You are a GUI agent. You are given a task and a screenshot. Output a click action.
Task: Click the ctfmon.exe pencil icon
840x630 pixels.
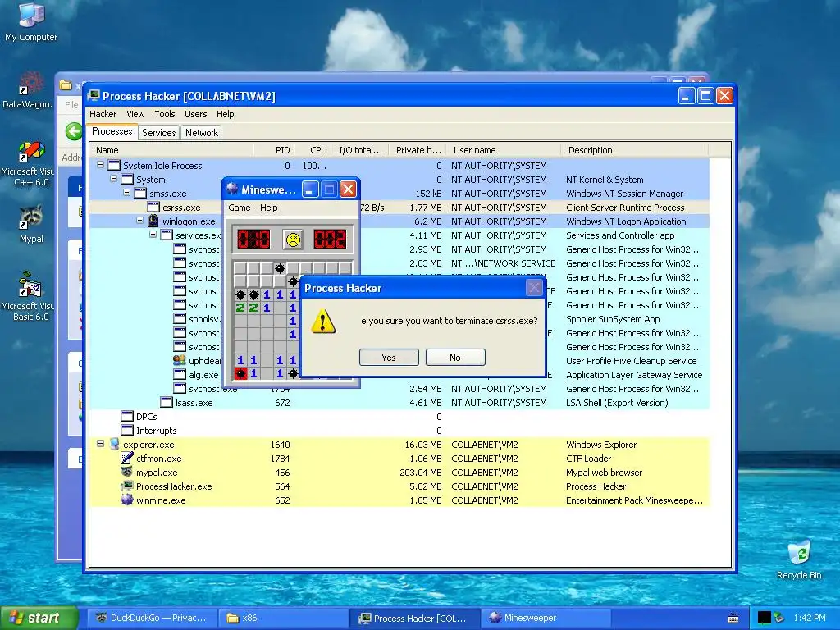(x=127, y=458)
